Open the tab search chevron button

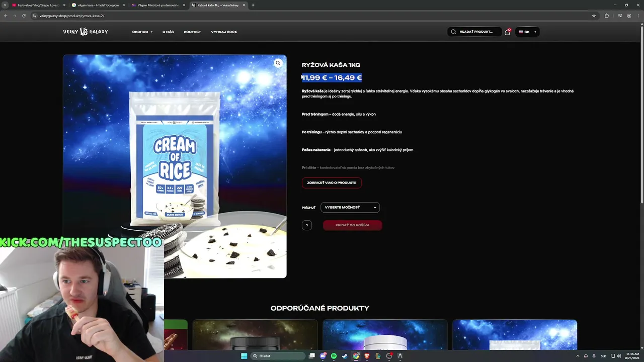pos(6,5)
